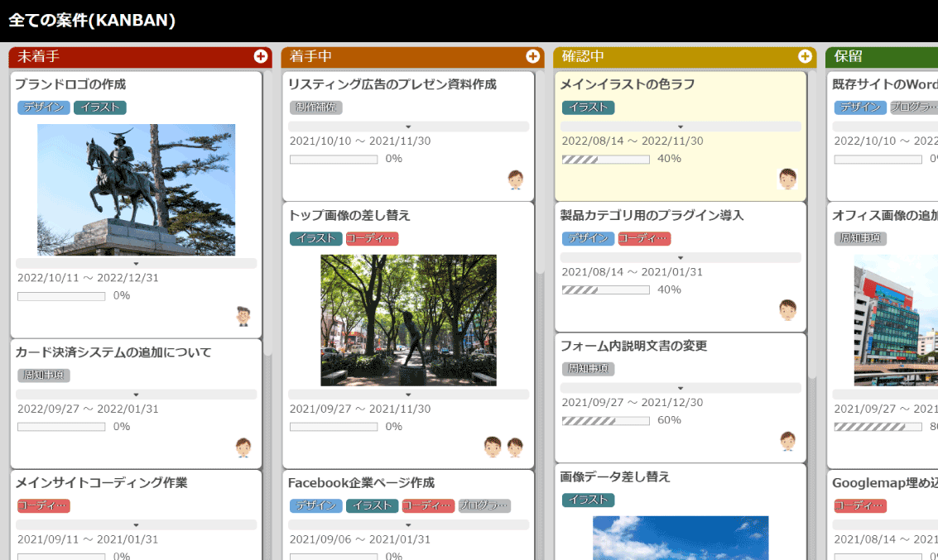Expand details of Facebook企業ページ作成 card
Image resolution: width=938 pixels, height=560 pixels.
[409, 524]
